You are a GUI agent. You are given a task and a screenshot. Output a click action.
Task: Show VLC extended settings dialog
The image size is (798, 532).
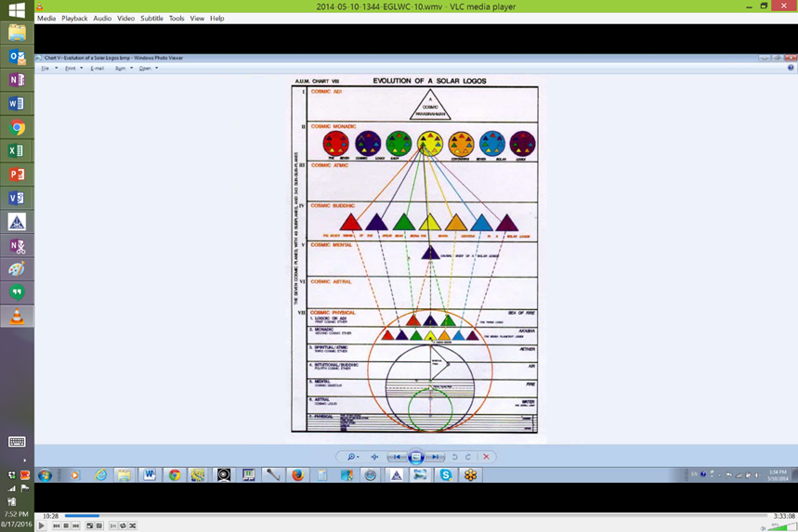click(x=99, y=526)
